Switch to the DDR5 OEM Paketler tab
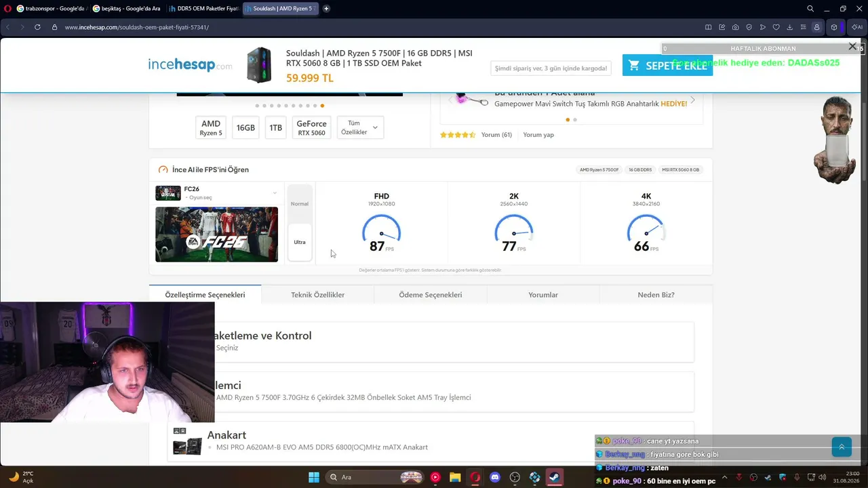The height and width of the screenshot is (488, 868). click(203, 9)
